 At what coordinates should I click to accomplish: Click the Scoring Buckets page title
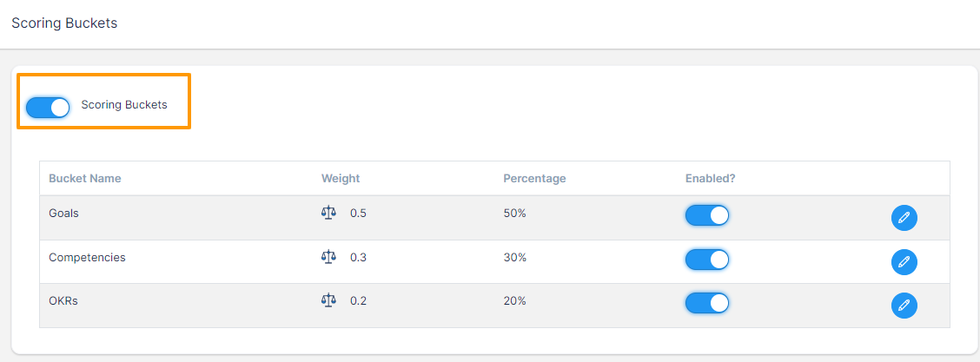tap(64, 23)
